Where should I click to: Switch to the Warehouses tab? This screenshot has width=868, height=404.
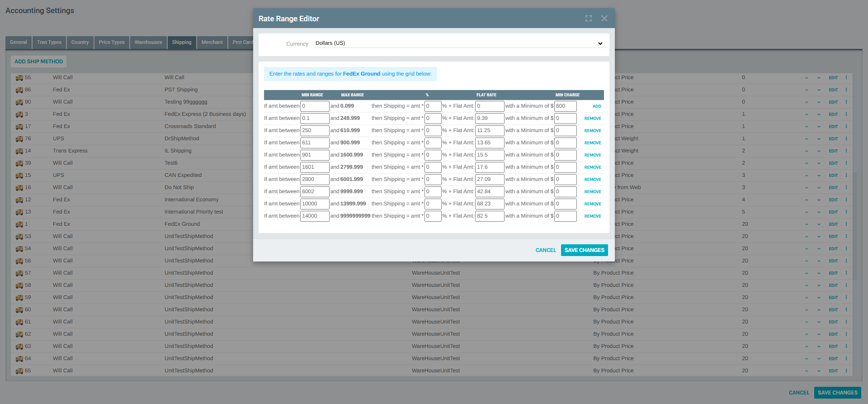point(148,43)
